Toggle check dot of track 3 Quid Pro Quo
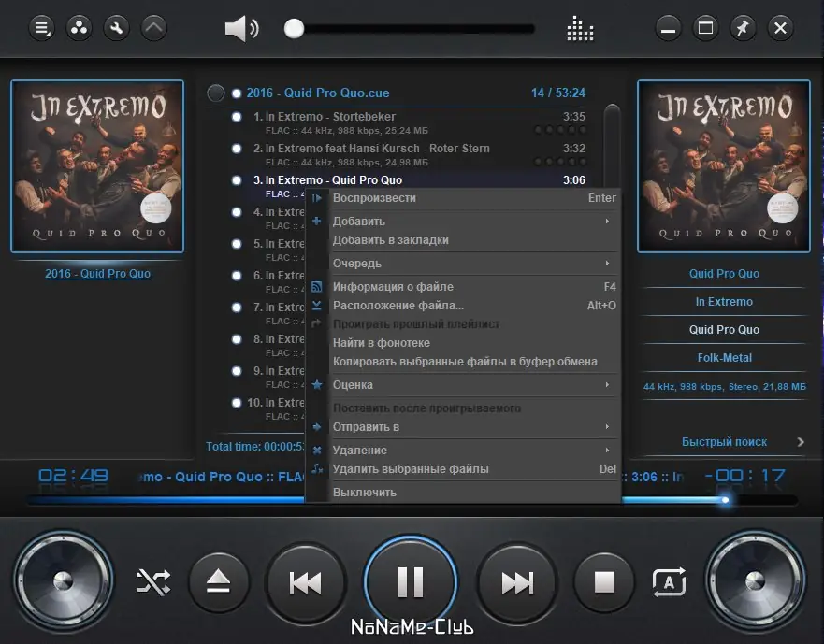824x644 pixels. 237,180
